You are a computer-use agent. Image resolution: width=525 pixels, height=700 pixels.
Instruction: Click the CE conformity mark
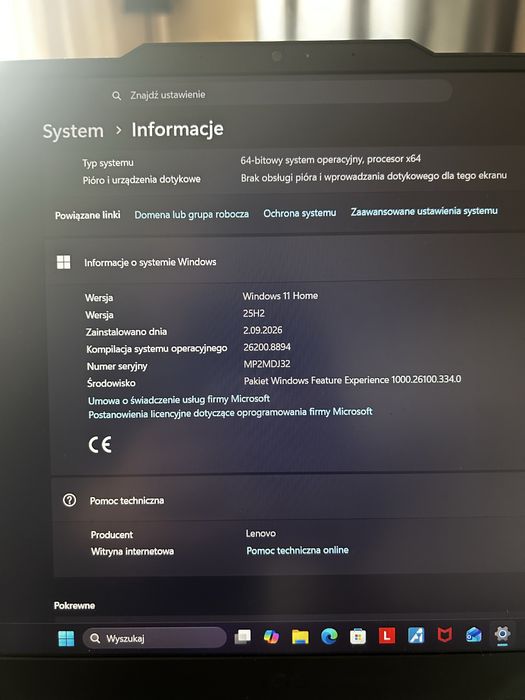tap(100, 445)
